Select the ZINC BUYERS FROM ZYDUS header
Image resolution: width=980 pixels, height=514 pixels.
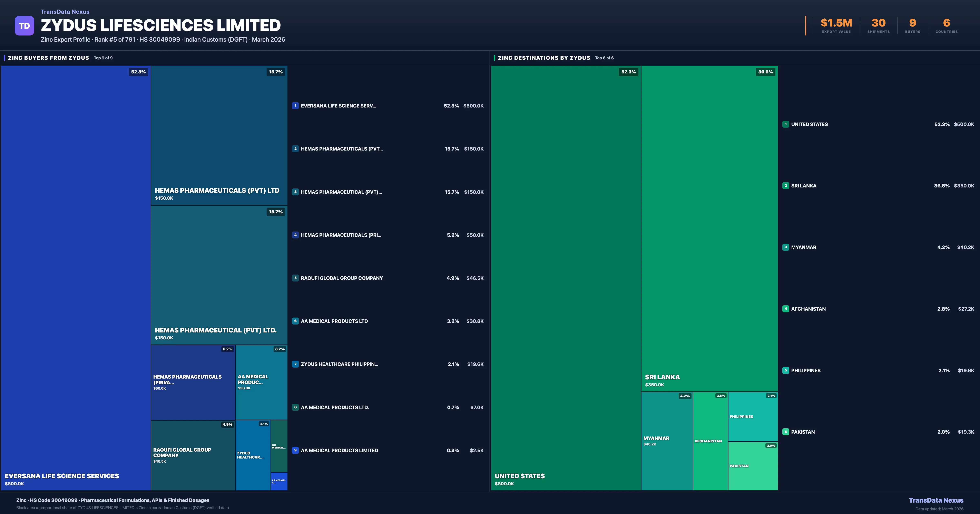(x=49, y=58)
